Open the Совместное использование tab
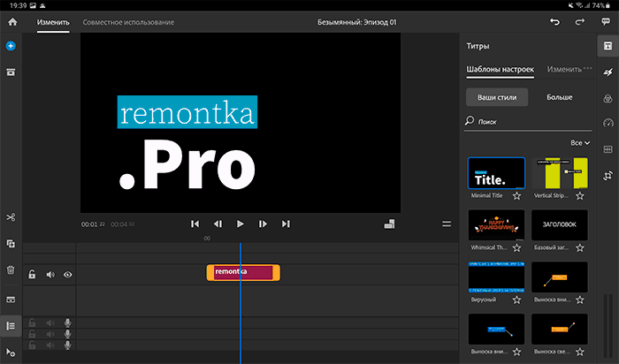Screen dimensions: 619x364 (128, 22)
